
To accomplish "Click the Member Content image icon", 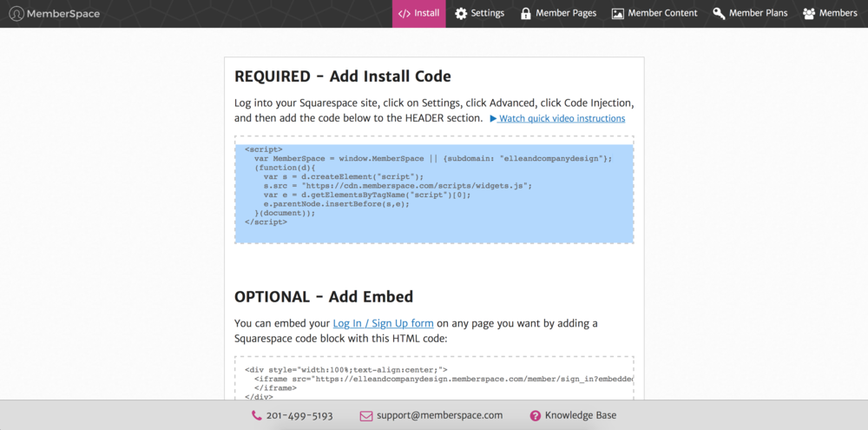I will coord(618,13).
